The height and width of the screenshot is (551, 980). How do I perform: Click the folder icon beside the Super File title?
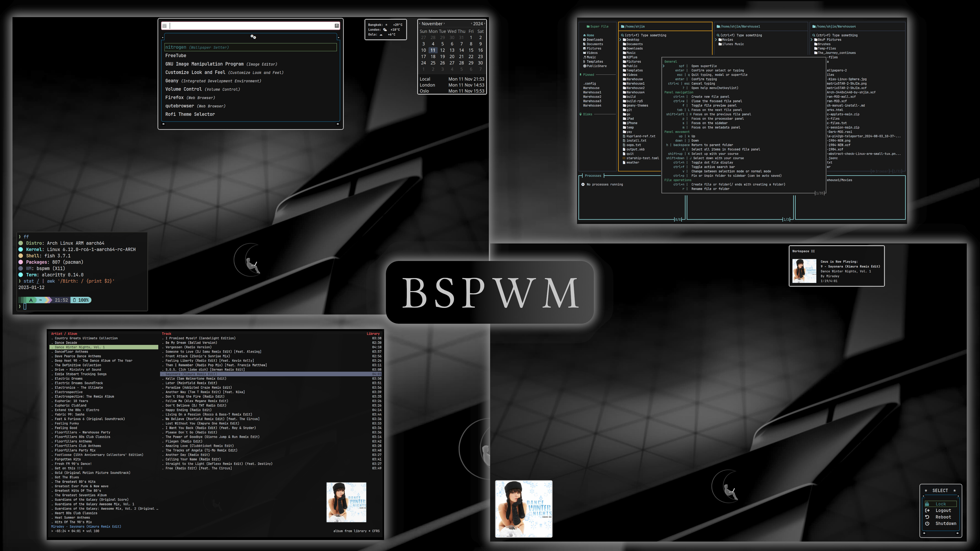588,27
